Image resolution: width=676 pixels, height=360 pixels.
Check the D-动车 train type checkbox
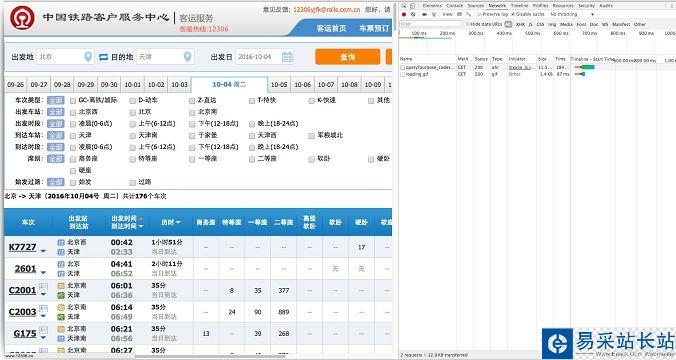pyautogui.click(x=132, y=101)
